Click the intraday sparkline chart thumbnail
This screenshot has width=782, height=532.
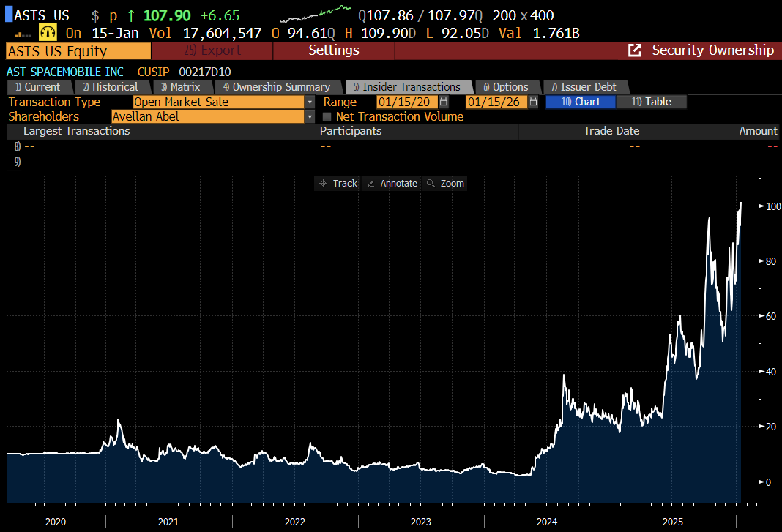point(315,14)
